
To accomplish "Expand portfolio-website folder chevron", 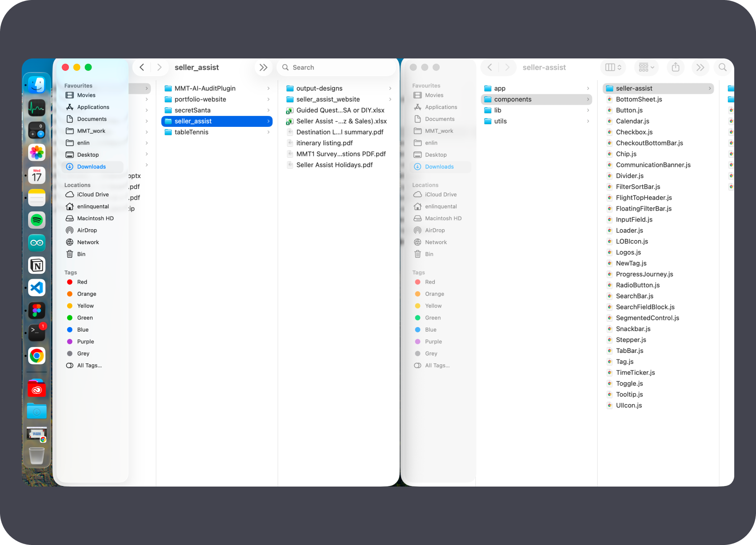I will (x=268, y=99).
